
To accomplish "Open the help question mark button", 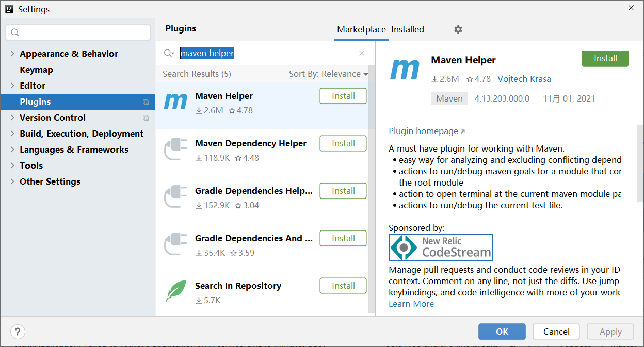I will pos(18,332).
